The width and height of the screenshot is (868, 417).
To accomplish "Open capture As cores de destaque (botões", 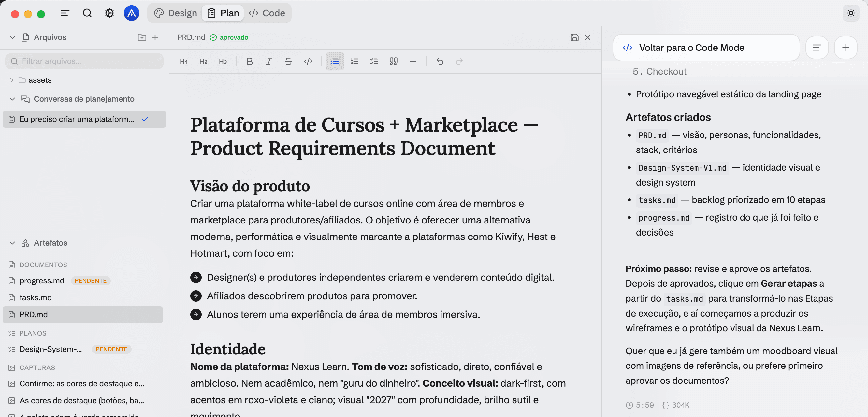I will [81, 400].
